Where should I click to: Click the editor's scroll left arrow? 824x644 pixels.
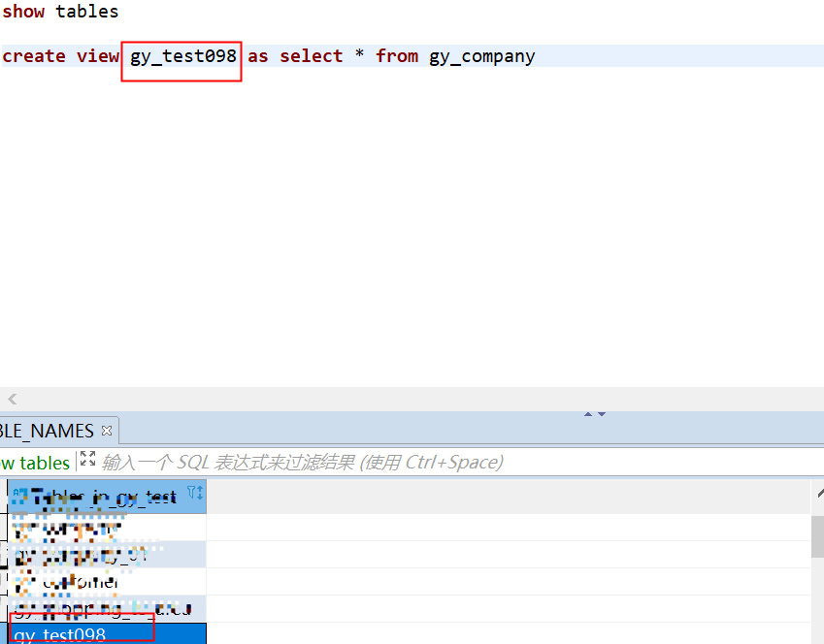[x=12, y=399]
